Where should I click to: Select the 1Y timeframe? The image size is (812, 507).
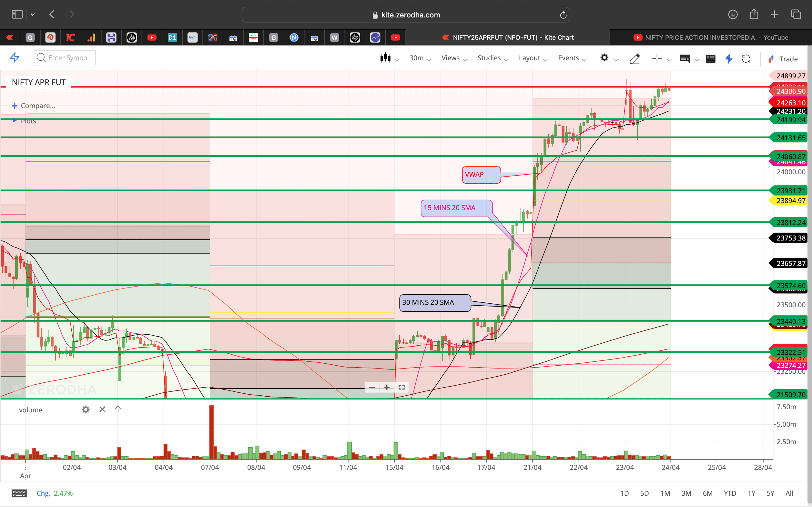click(x=752, y=493)
